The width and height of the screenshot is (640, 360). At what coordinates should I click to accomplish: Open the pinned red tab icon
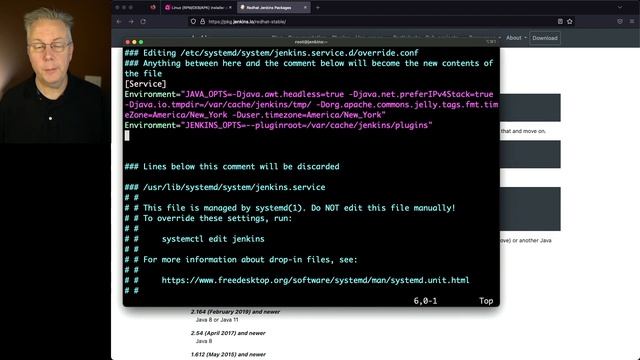[x=153, y=7]
